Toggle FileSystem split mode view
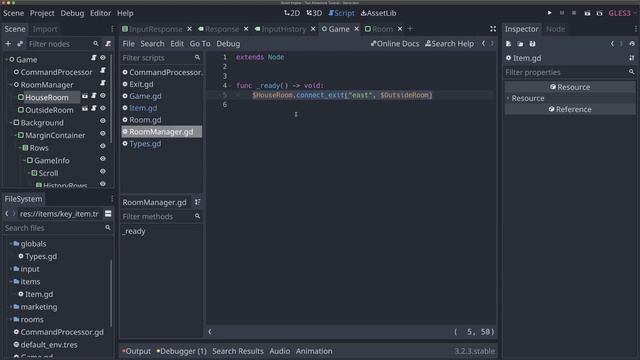 (x=108, y=213)
